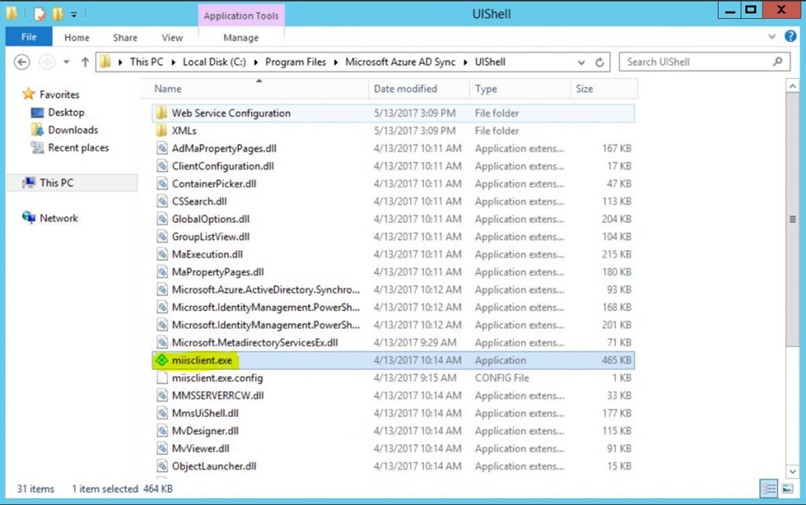Expand the breadcrumb arrow after Local Disk (C:)
The height and width of the screenshot is (505, 806).
[x=255, y=62]
